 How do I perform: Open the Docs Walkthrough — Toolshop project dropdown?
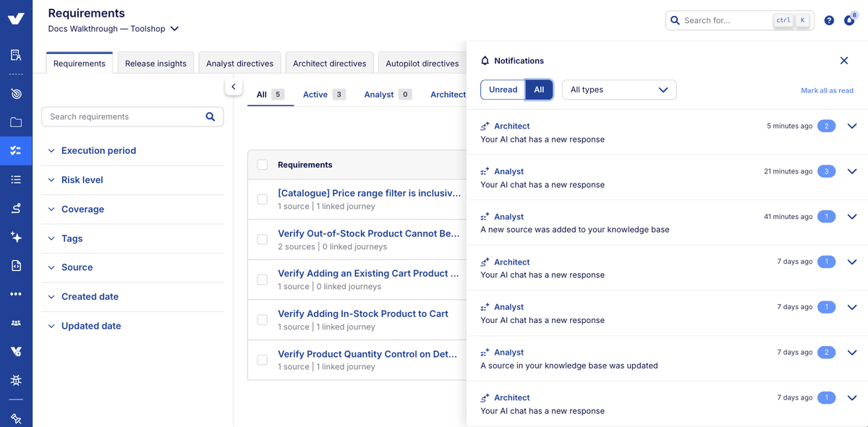[114, 29]
